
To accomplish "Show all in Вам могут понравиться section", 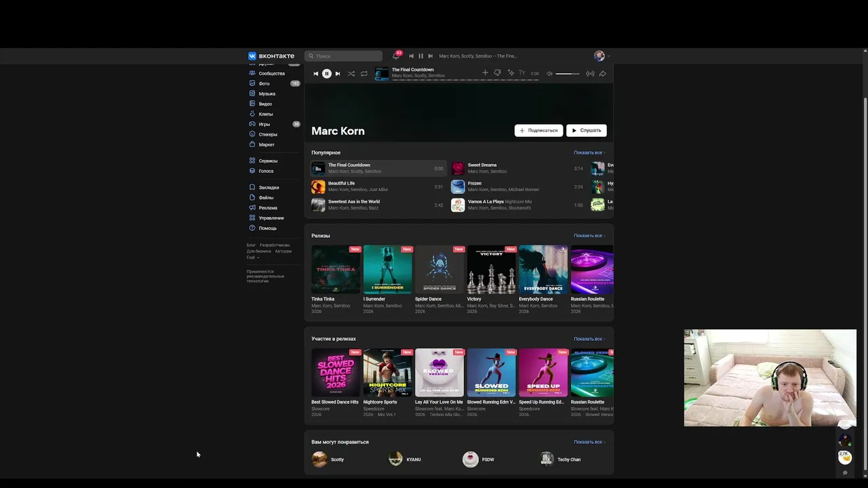I will [589, 442].
